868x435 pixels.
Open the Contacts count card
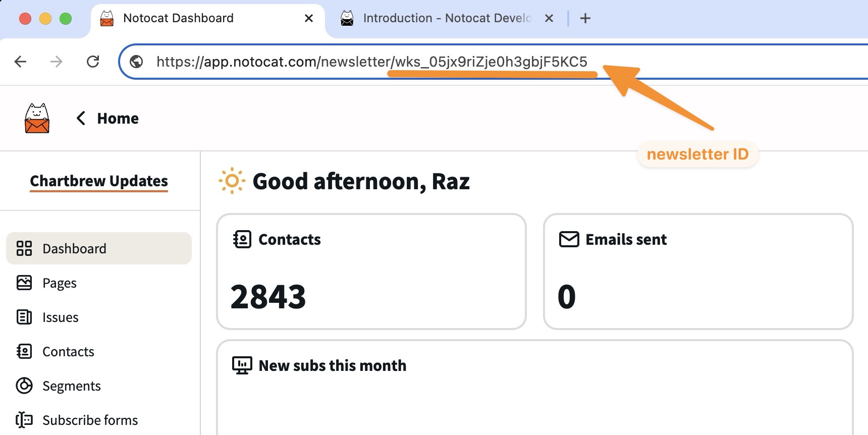point(371,271)
